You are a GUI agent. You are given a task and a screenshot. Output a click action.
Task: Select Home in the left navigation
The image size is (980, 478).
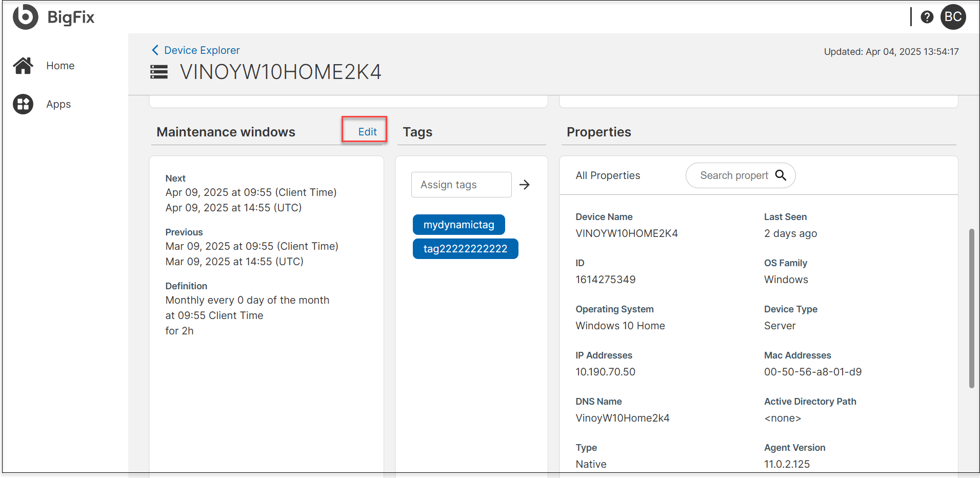pyautogui.click(x=60, y=66)
